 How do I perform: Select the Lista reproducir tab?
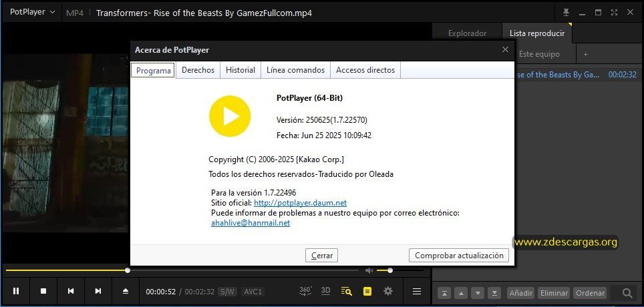click(537, 33)
